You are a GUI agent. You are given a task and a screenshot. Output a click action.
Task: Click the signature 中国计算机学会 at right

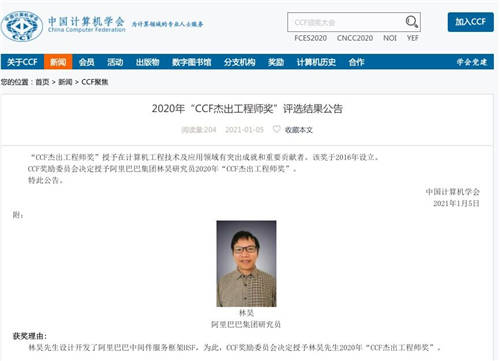click(453, 192)
